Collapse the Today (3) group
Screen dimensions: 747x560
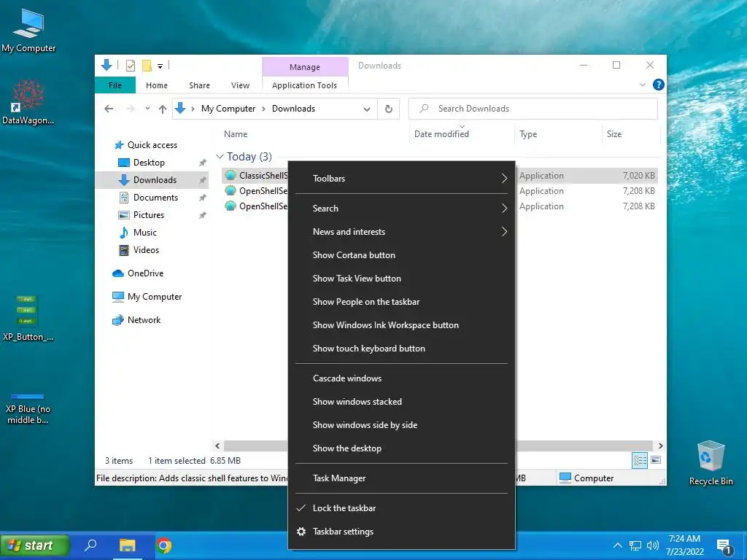click(220, 156)
